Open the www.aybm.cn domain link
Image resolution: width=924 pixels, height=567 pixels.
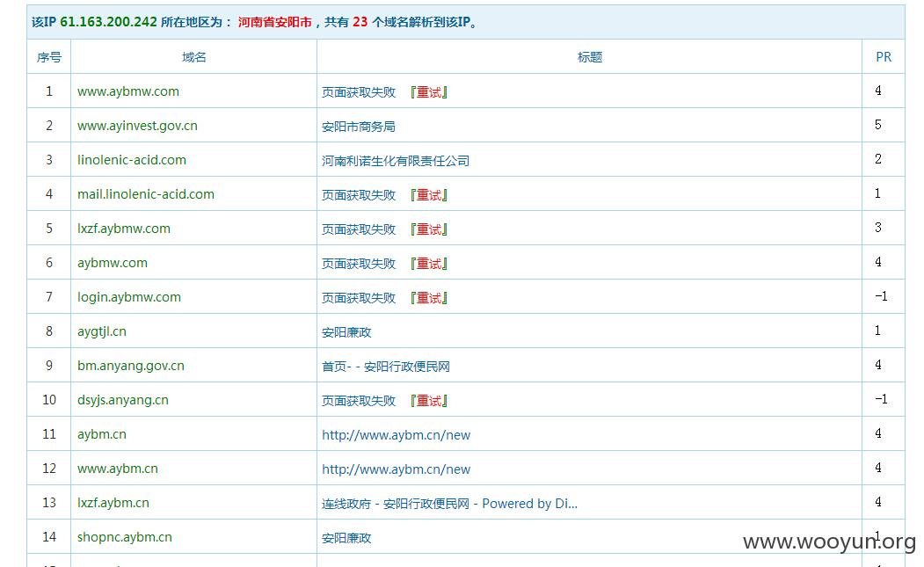117,469
